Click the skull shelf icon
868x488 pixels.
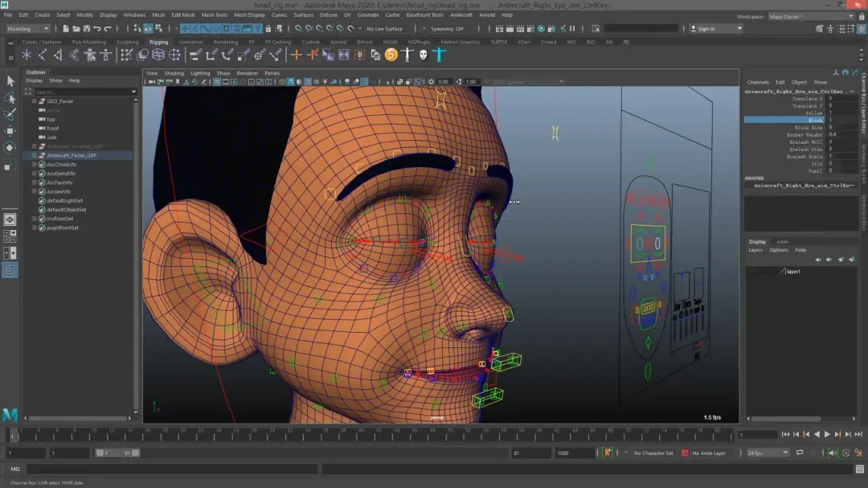click(x=423, y=55)
